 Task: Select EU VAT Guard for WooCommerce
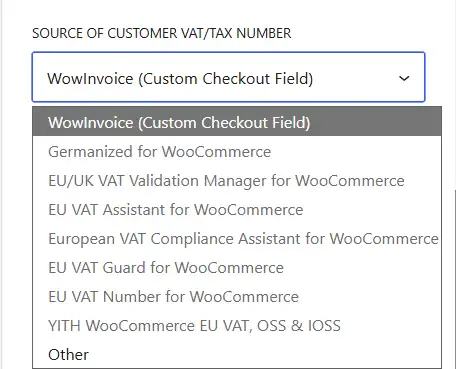click(x=237, y=268)
